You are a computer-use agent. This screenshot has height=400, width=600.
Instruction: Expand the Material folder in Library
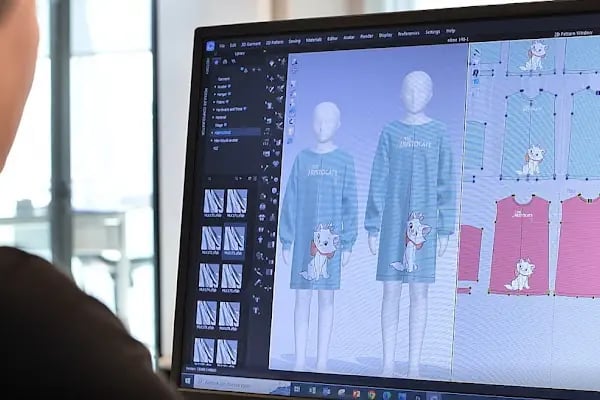point(214,118)
